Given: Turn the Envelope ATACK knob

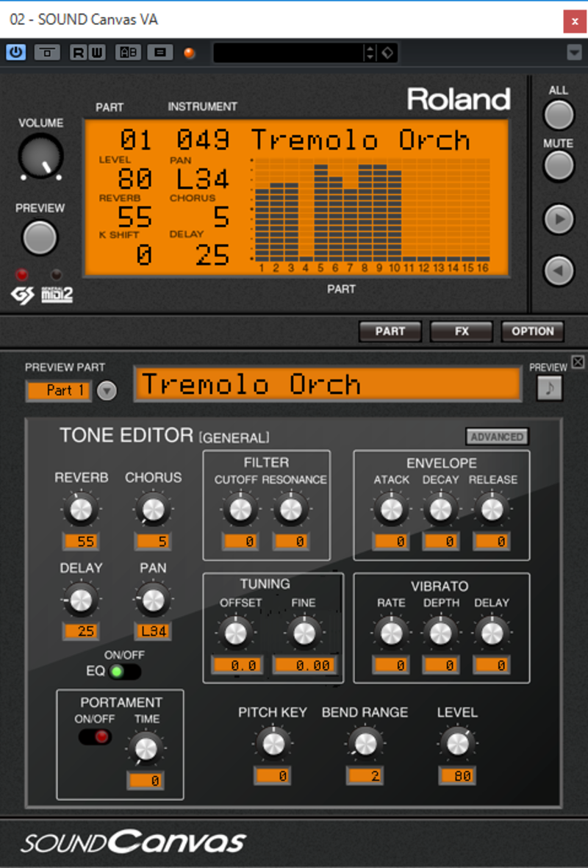Looking at the screenshot, I should 391,509.
